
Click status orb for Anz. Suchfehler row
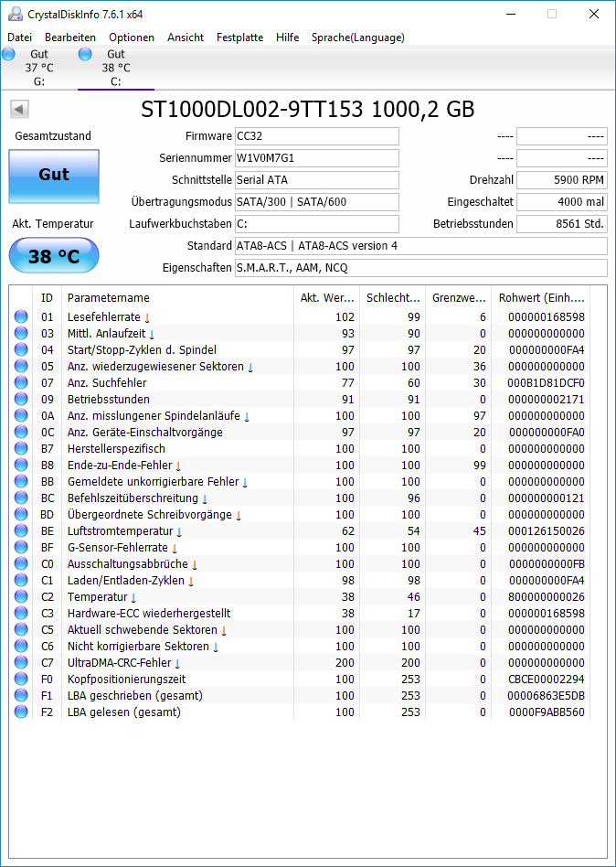point(21,382)
